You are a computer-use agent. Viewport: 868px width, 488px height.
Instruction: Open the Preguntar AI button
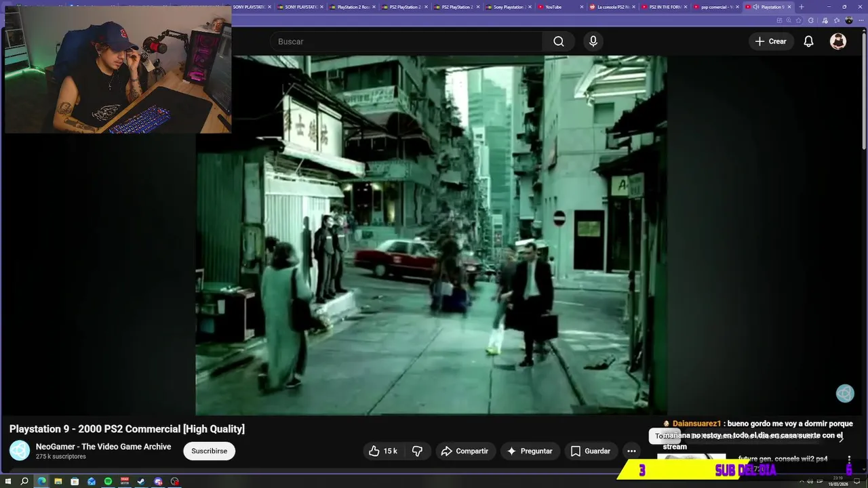tap(530, 451)
